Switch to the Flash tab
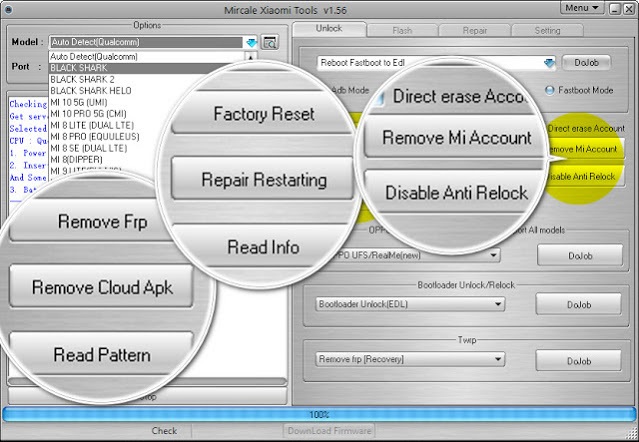Viewport: 639px width, 442px height. click(402, 31)
